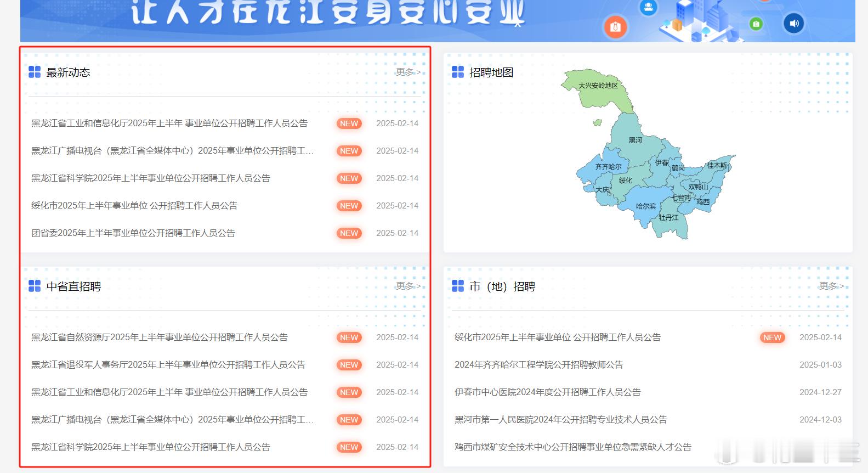Select 大庆 region on the map
This screenshot has width=868, height=473.
pos(603,190)
